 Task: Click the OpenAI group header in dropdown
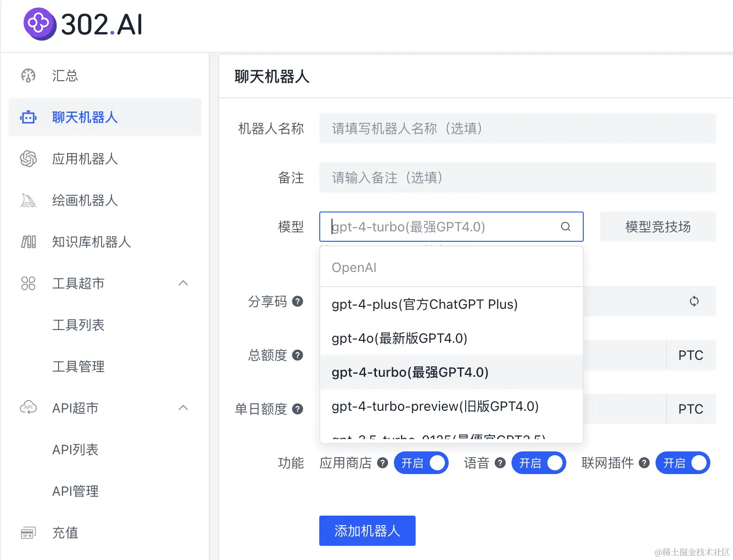pos(354,267)
